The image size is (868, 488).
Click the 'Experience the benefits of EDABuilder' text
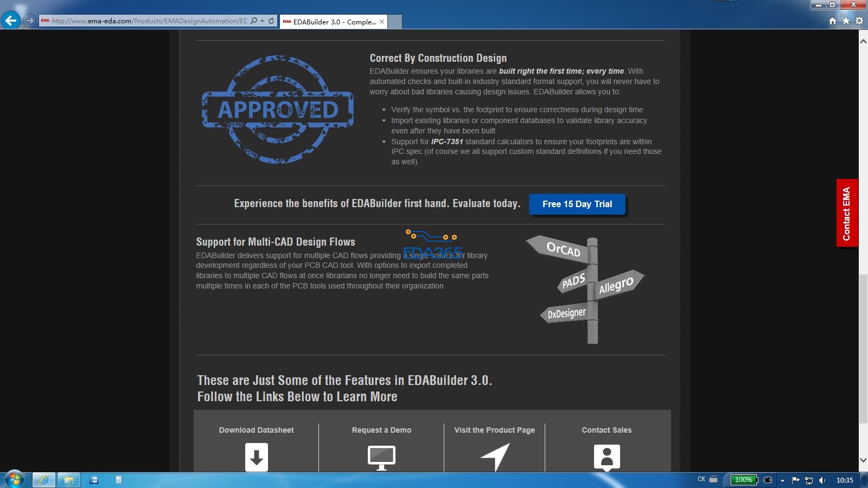(x=377, y=203)
